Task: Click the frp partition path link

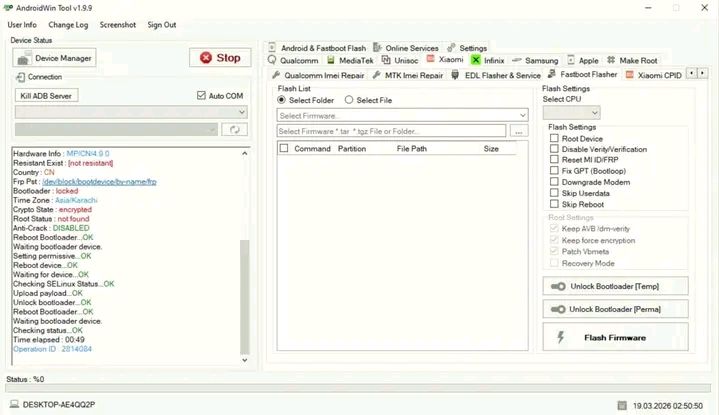Action: [106, 181]
